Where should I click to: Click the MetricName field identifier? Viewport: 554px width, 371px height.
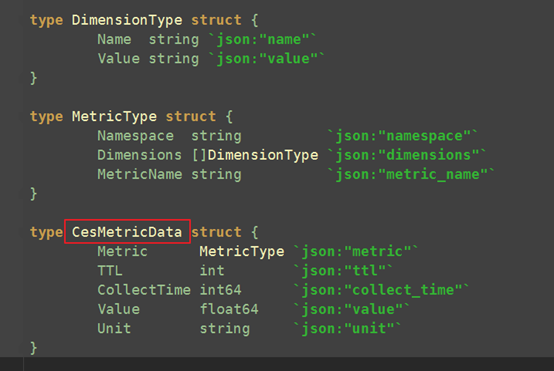pos(140,174)
